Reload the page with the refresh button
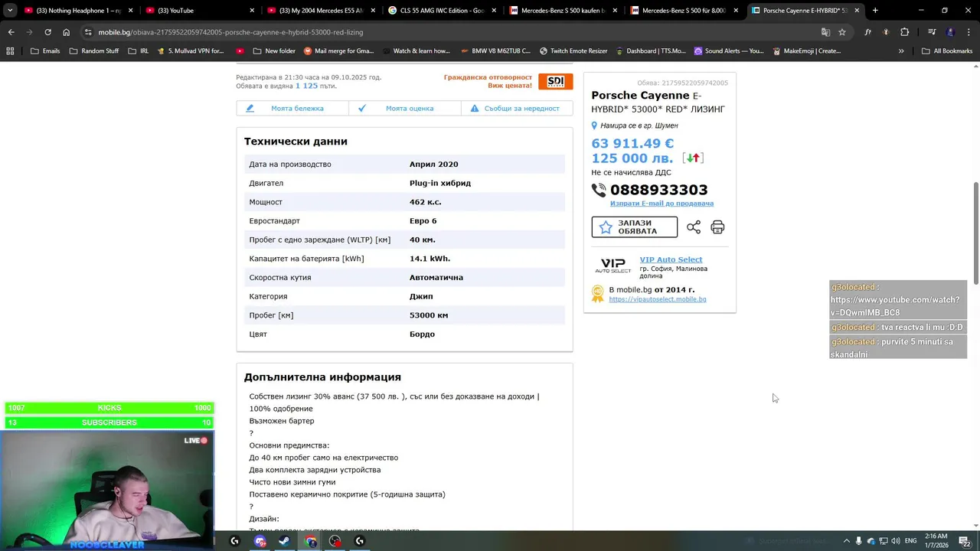Image resolution: width=980 pixels, height=551 pixels. tap(47, 32)
